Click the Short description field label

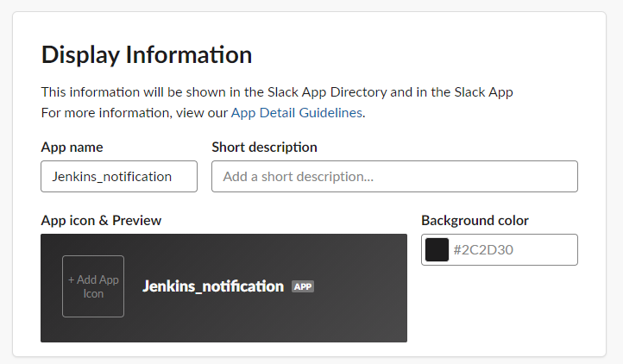pos(264,147)
